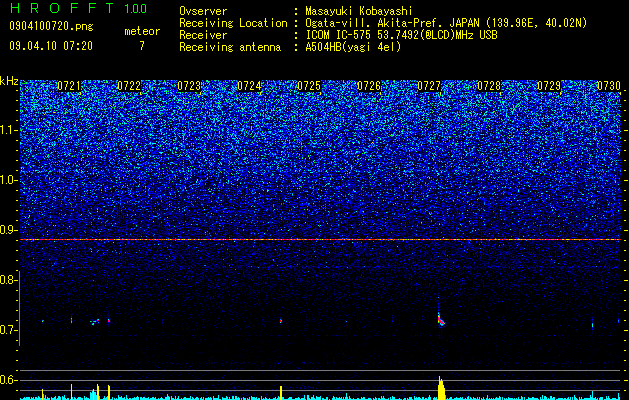This screenshot has height=400, width=629.
Task: Click the 0727 time marker label
Action: pos(429,86)
